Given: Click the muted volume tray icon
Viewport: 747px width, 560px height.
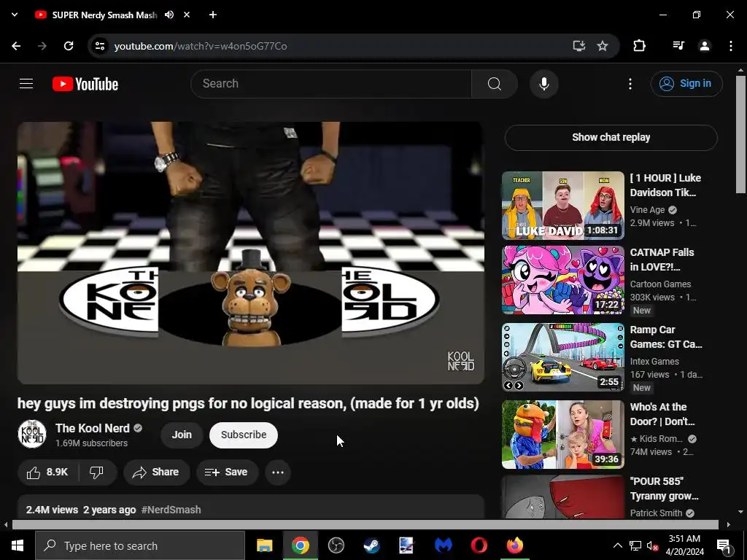Looking at the screenshot, I should 652,545.
